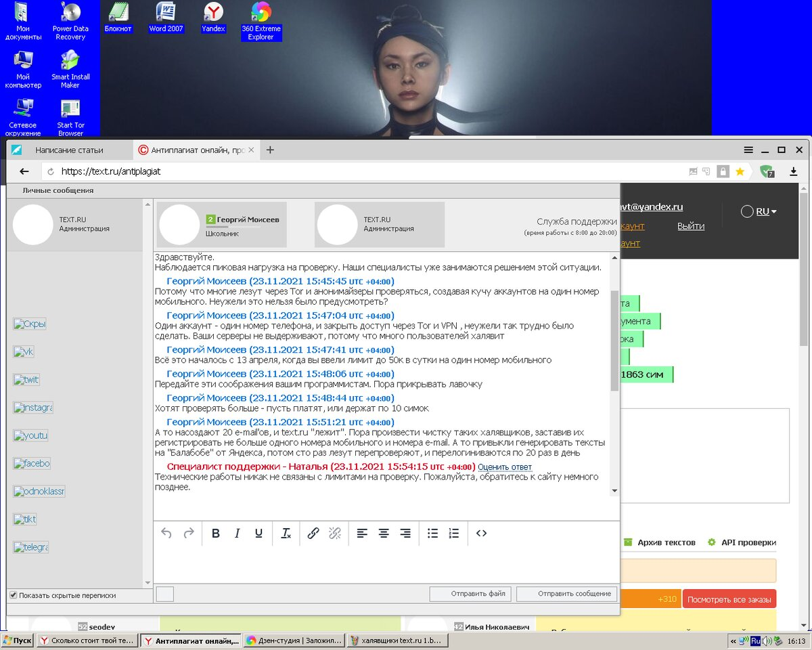Click the yandex.ru email account link
The height and width of the screenshot is (650, 812).
pos(651,207)
